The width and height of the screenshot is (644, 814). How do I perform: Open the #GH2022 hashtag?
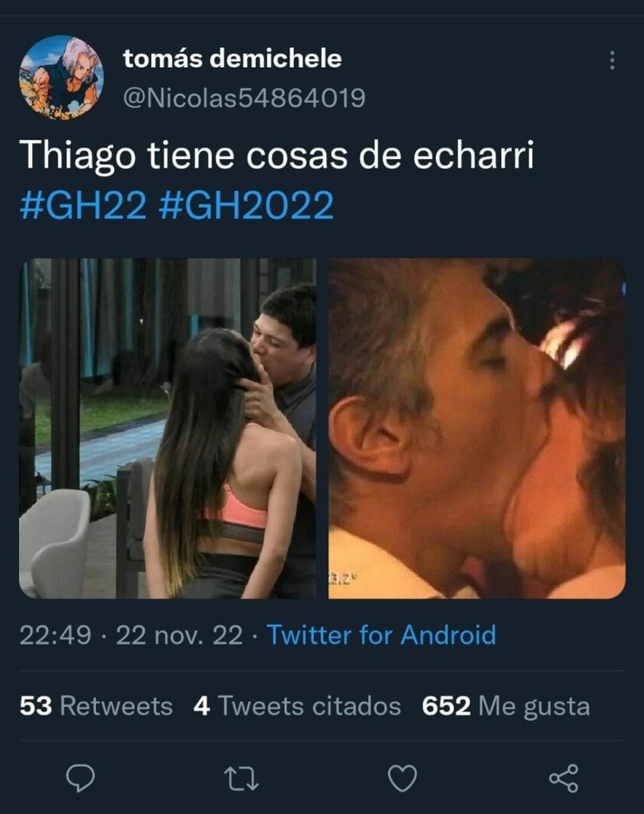click(247, 206)
